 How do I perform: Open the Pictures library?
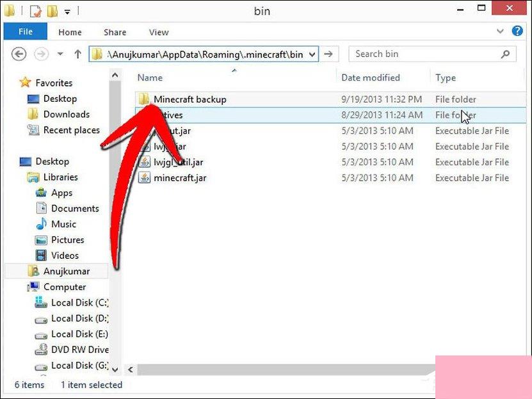coord(67,240)
